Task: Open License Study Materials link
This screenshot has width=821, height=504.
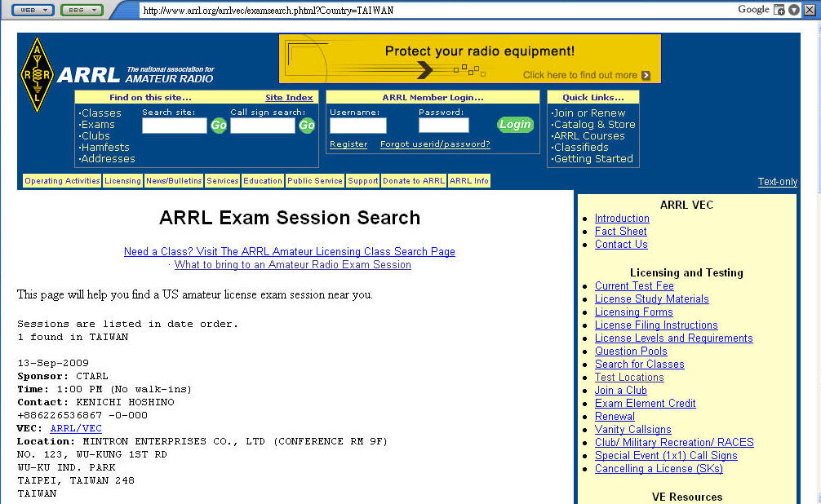Action: [652, 298]
